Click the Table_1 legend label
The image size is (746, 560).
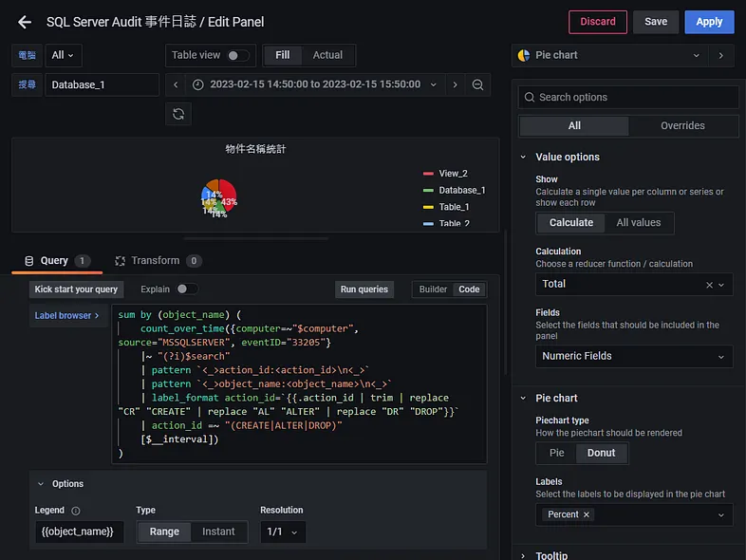454,207
